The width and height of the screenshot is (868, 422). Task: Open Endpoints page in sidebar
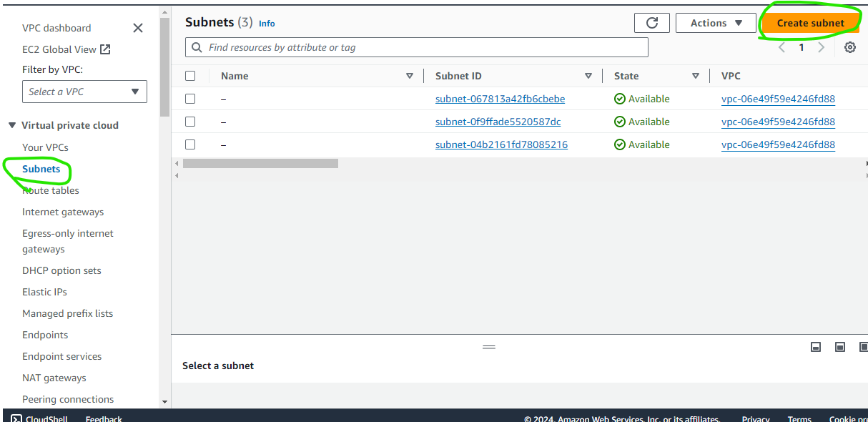point(45,335)
